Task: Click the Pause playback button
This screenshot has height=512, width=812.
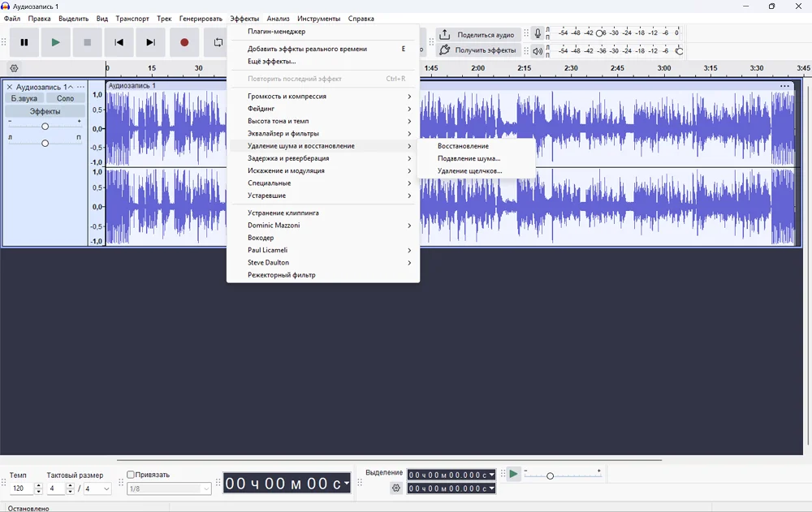Action: 24,42
